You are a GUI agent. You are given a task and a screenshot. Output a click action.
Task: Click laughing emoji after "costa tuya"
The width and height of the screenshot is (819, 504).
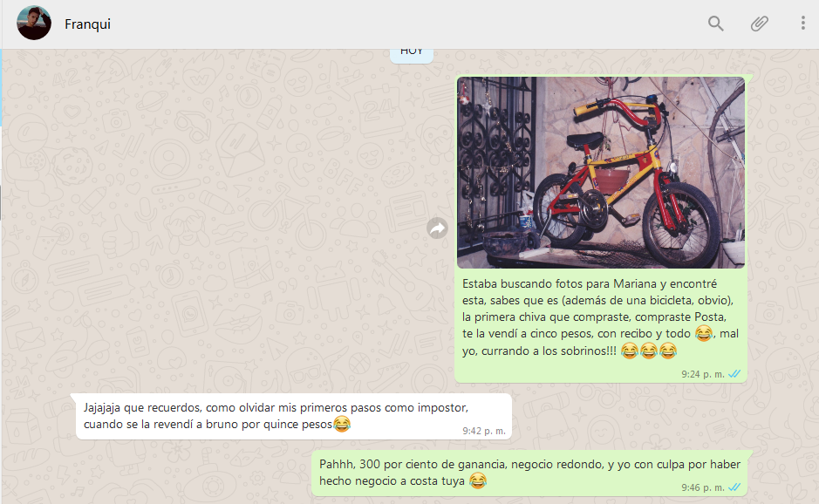pyautogui.click(x=477, y=480)
